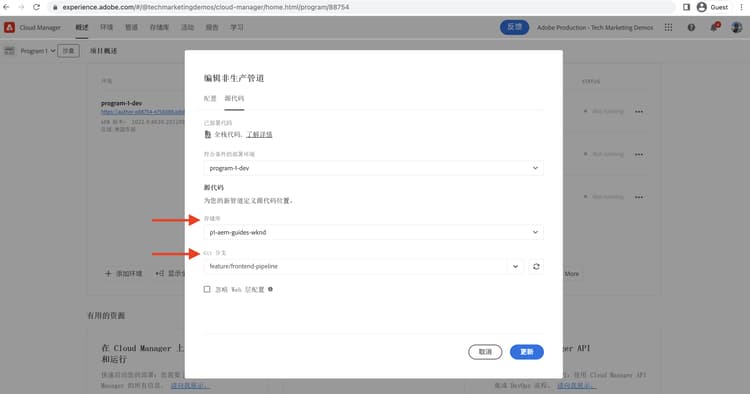
Task: Open the 学习 navigation tab
Action: (237, 27)
